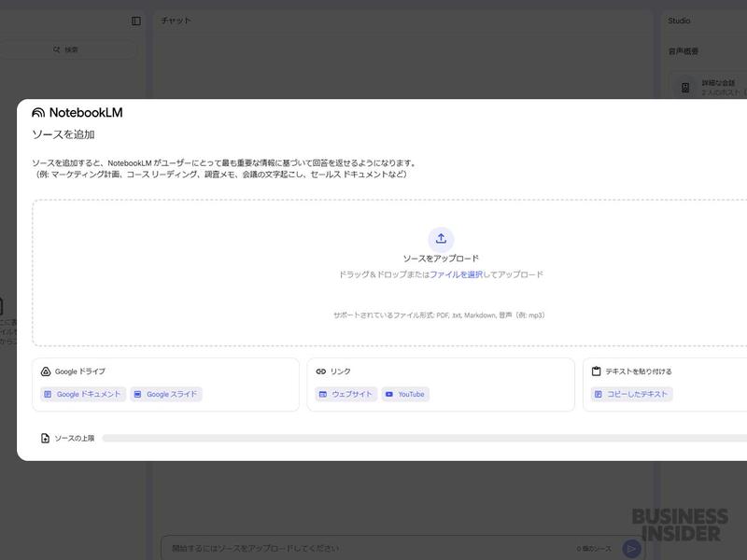This screenshot has width=747, height=560.
Task: Click the NotebookLM logo icon
Action: [38, 112]
